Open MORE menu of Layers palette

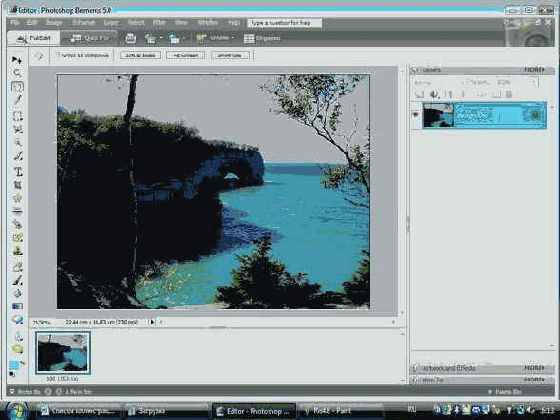pos(534,70)
